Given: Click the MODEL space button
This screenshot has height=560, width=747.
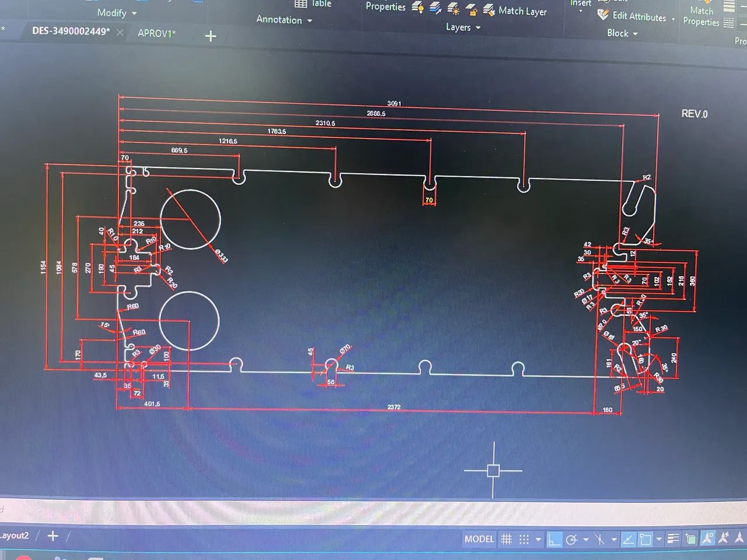Looking at the screenshot, I should tap(479, 539).
